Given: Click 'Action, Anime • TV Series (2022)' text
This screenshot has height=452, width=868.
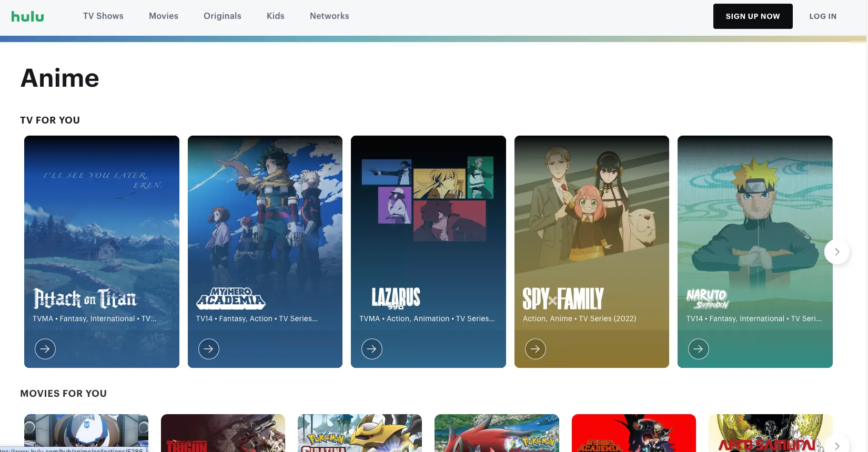Looking at the screenshot, I should [x=579, y=319].
